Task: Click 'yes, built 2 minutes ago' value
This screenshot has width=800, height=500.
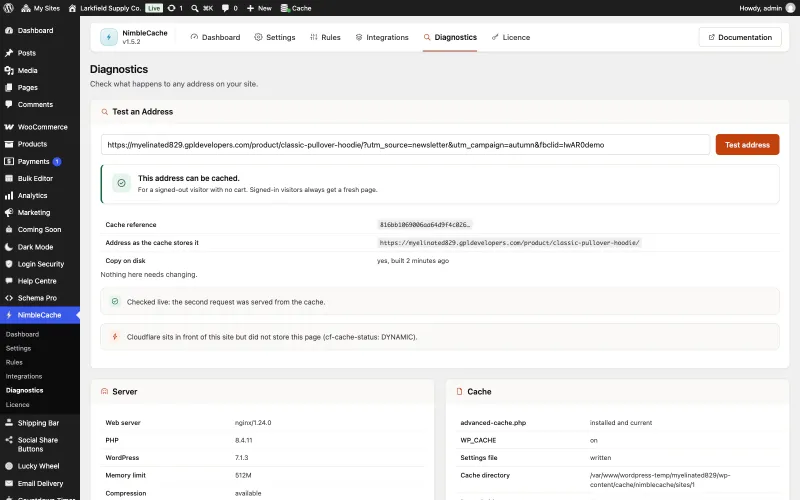Action: pyautogui.click(x=413, y=261)
